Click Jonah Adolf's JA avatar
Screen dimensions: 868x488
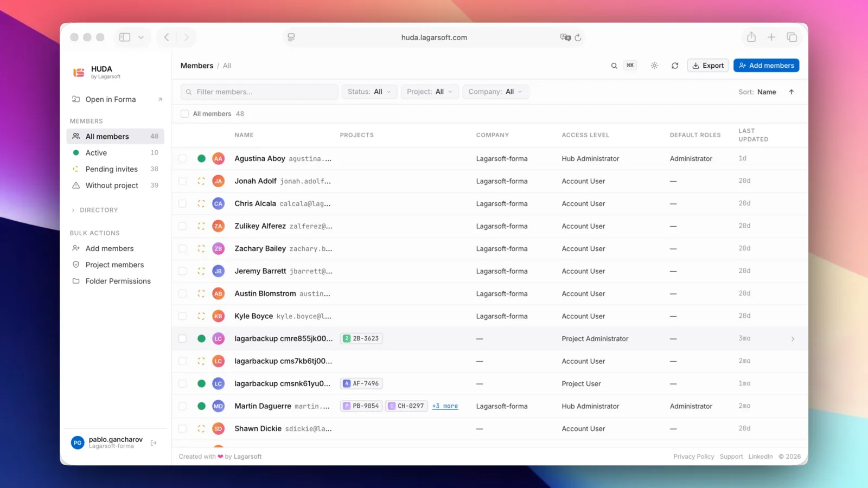218,181
